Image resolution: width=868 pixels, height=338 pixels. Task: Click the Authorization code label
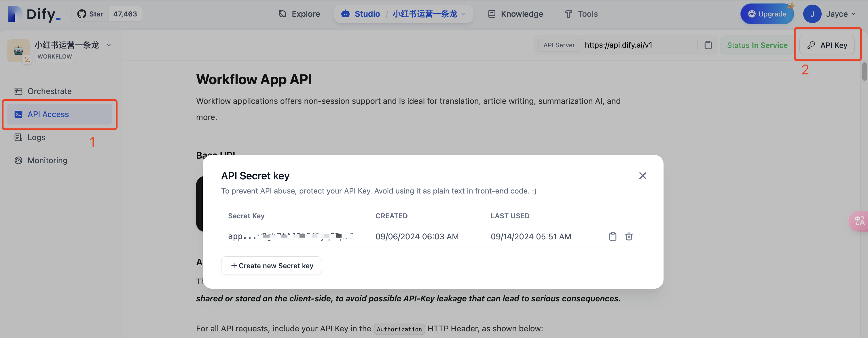(x=399, y=329)
